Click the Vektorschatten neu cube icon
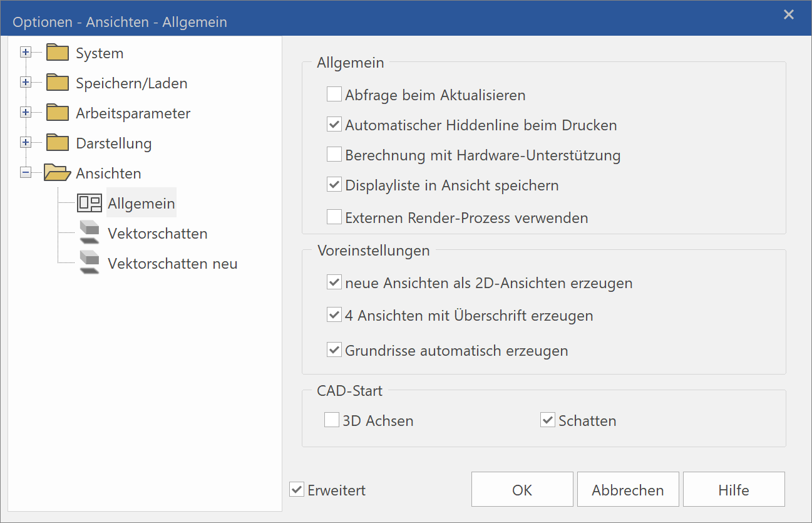 tap(90, 262)
